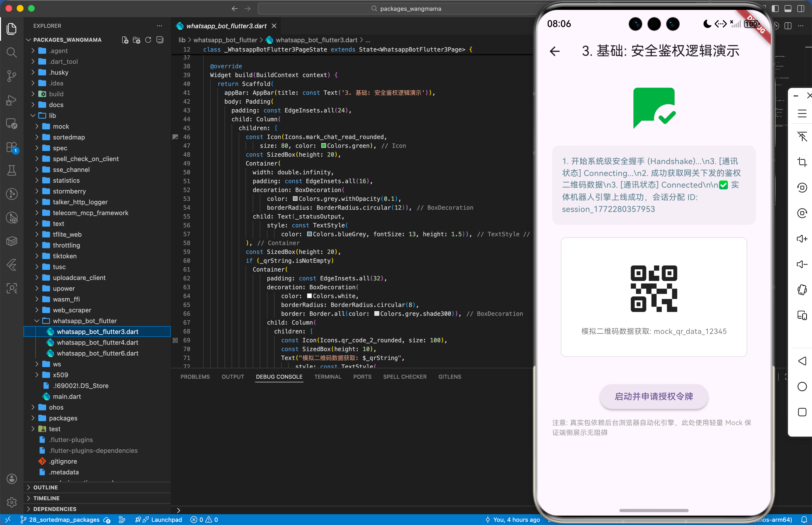This screenshot has width=812, height=525.
Task: Refresh the Explorer file tree
Action: [x=148, y=40]
